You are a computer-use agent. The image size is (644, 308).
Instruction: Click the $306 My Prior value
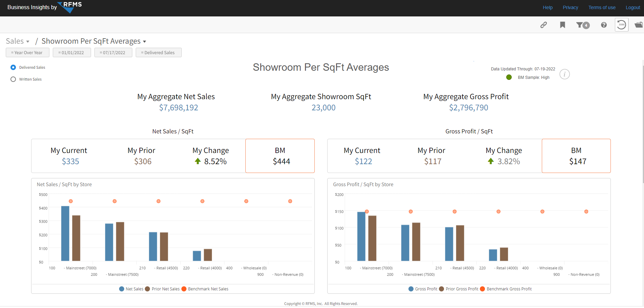click(143, 161)
